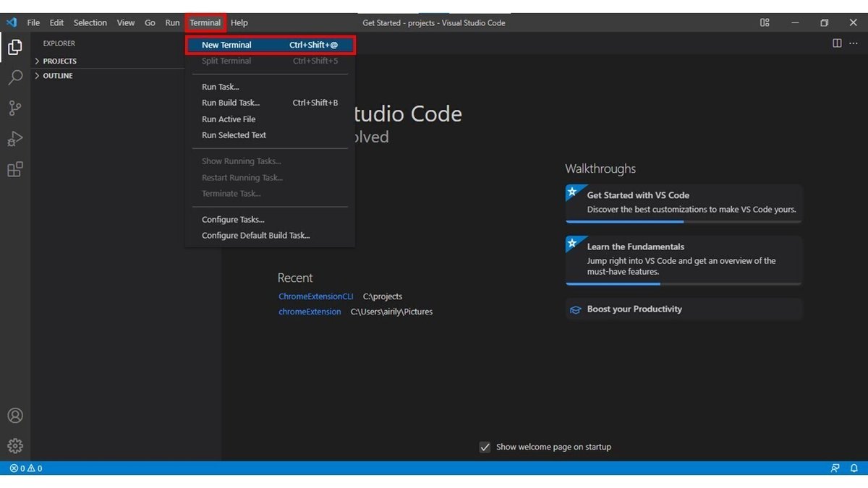Click graduation cap icon beside Boost your Productivity
The image size is (868, 488).
coord(576,309)
